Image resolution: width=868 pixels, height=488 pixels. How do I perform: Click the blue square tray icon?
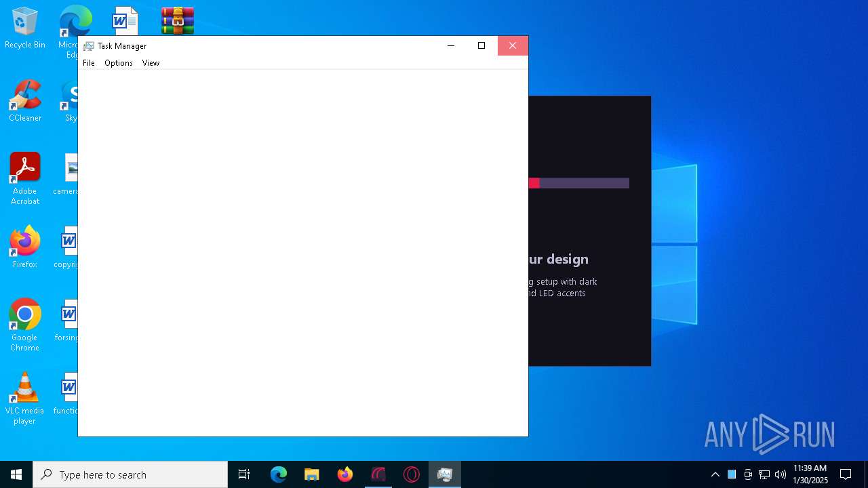point(732,474)
